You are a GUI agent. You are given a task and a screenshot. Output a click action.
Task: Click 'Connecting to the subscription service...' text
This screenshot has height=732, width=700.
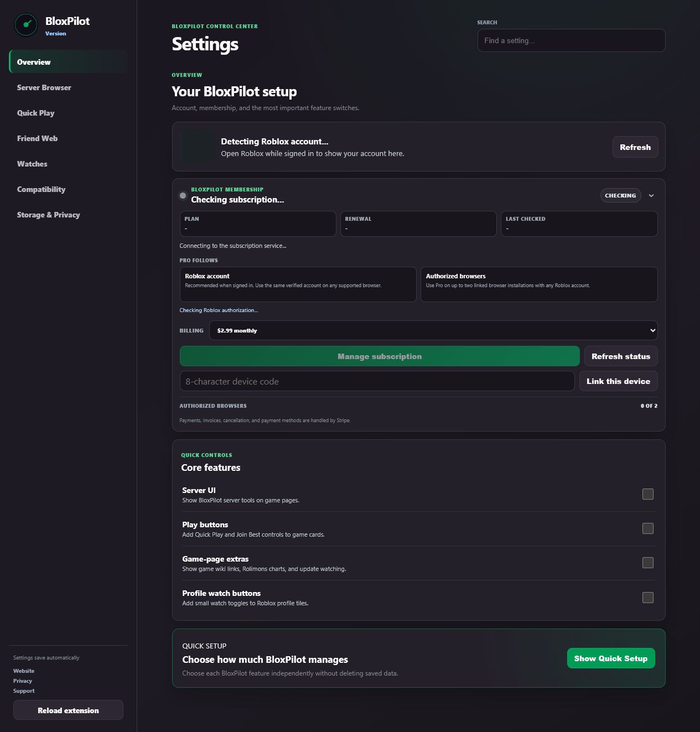click(x=233, y=246)
